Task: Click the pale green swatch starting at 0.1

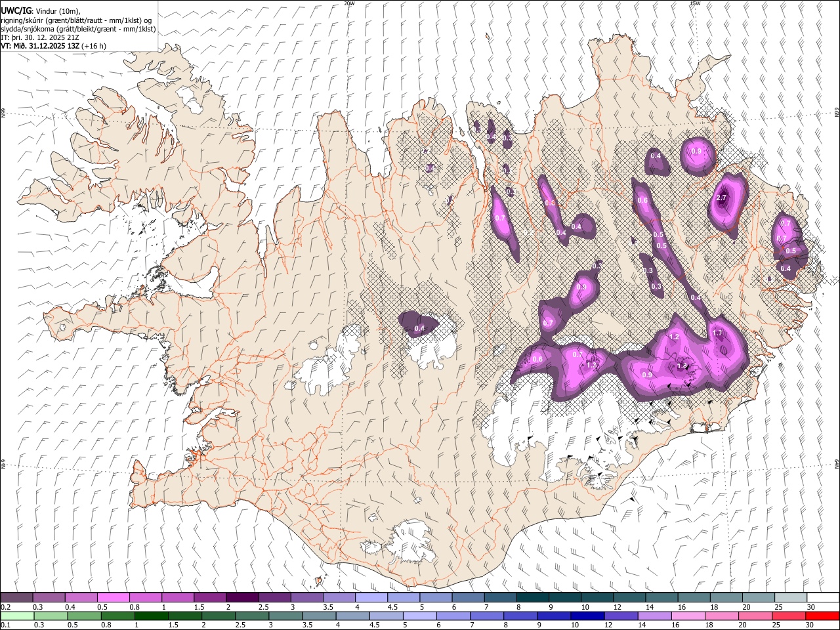Action: [x=17, y=616]
